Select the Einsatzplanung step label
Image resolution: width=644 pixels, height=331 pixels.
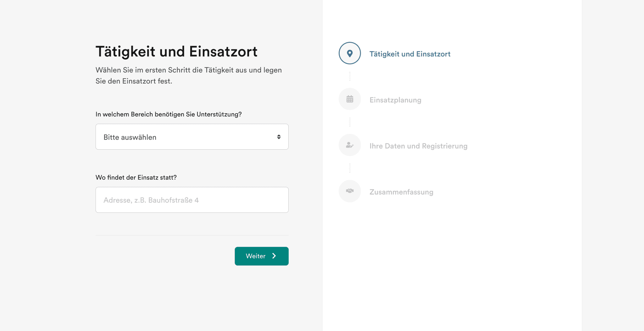click(395, 100)
